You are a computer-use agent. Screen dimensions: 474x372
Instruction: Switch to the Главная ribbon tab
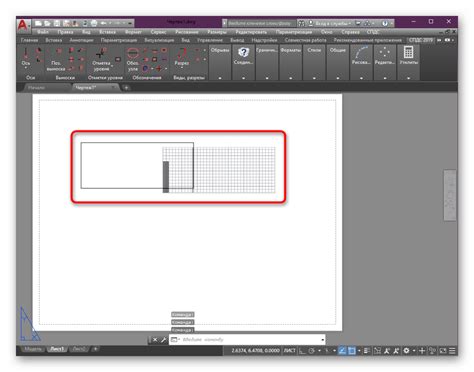[x=29, y=40]
